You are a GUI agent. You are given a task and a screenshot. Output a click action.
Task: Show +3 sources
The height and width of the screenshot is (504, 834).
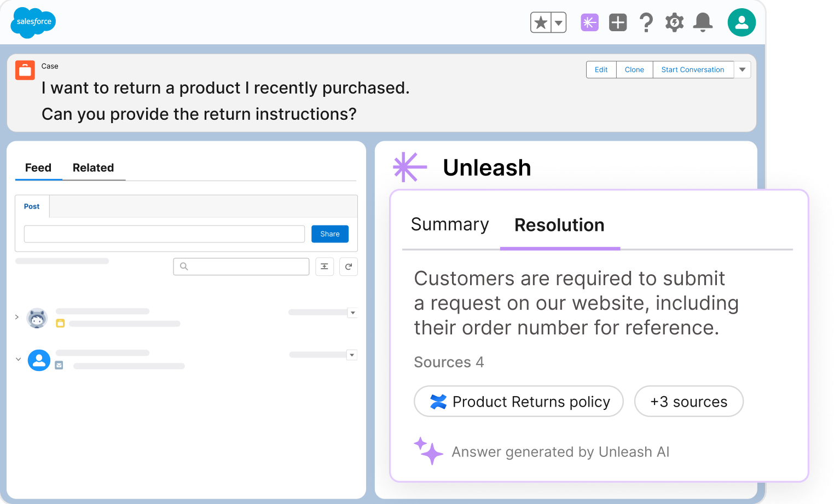click(x=689, y=401)
